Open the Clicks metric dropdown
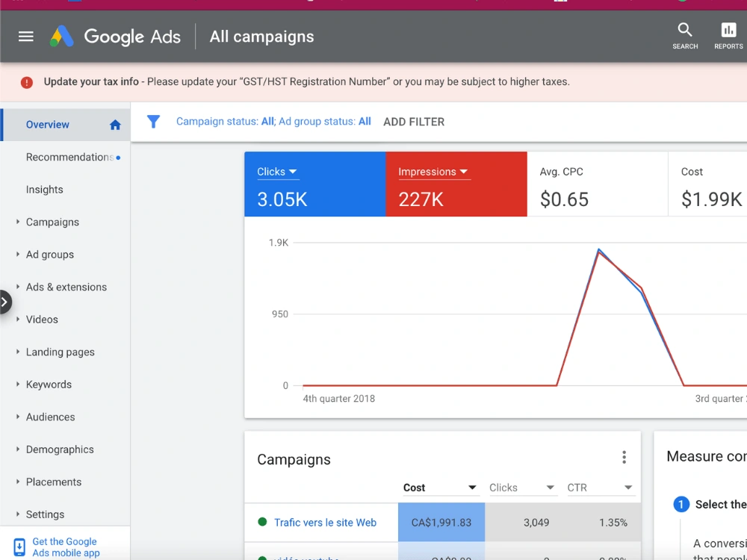The image size is (747, 560). (x=278, y=172)
